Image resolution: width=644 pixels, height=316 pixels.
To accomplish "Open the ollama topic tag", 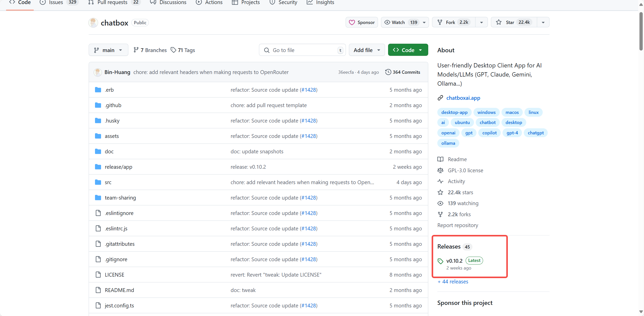I will 448,143.
